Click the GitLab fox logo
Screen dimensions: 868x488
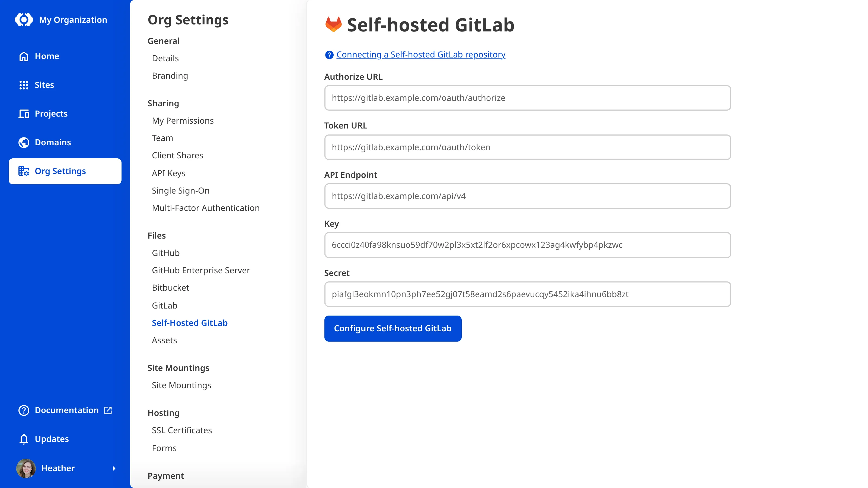click(x=333, y=24)
